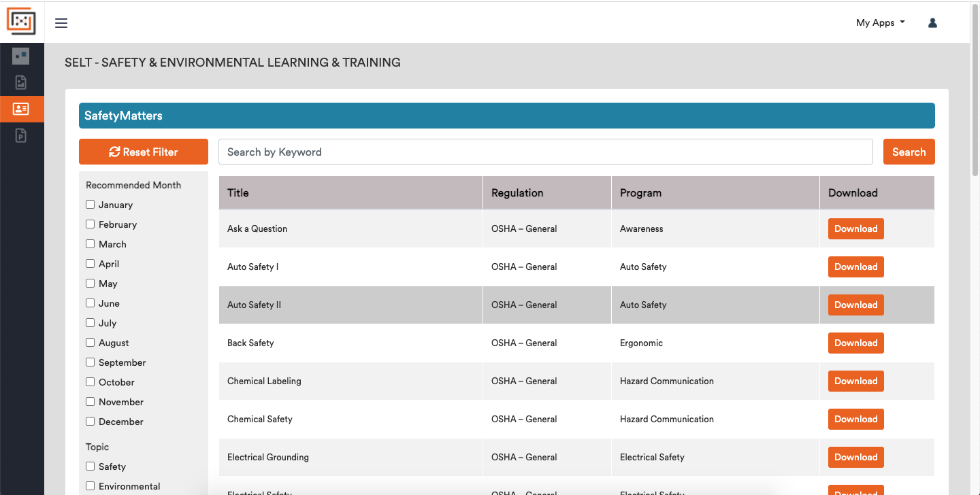
Task: Click Hazard Communication in Chemical Labeling row
Action: 667,381
